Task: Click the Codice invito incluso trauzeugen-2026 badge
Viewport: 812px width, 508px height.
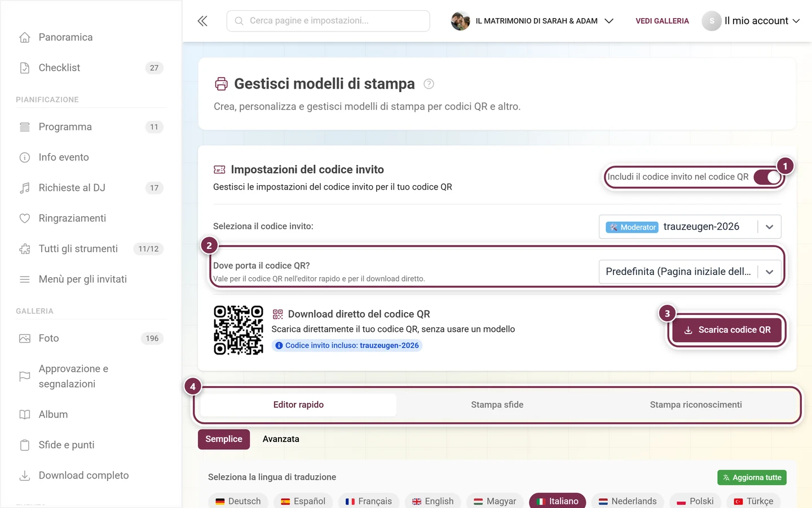Action: click(x=347, y=345)
